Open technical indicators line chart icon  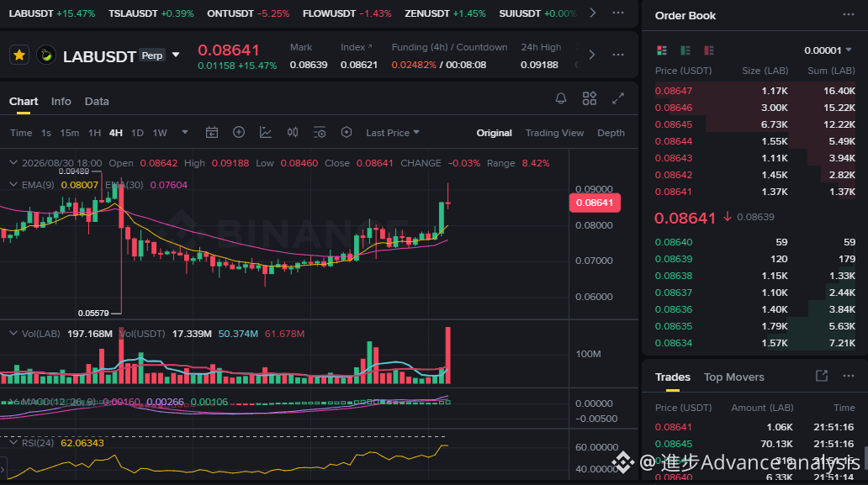[266, 132]
